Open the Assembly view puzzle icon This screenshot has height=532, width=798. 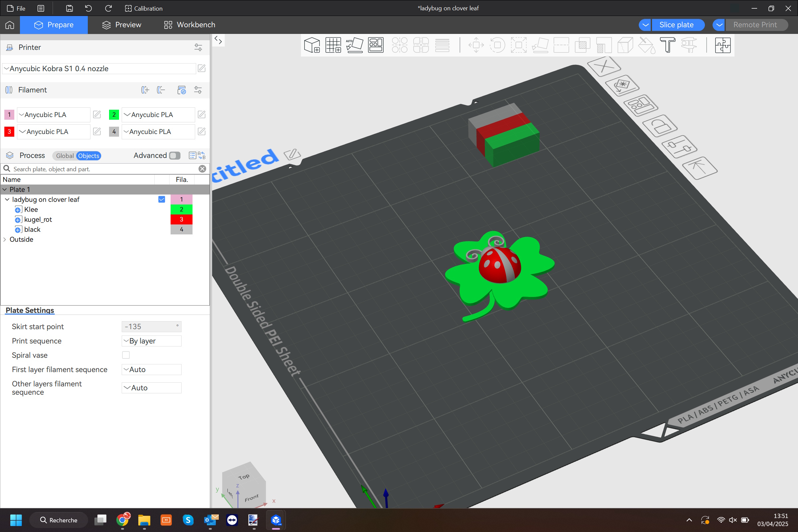pyautogui.click(x=722, y=45)
